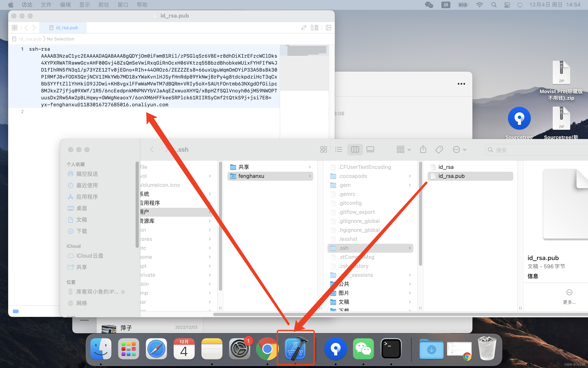Screen dimensions: 588x368
Task: Open the 文件 menu
Action: (x=46, y=5)
